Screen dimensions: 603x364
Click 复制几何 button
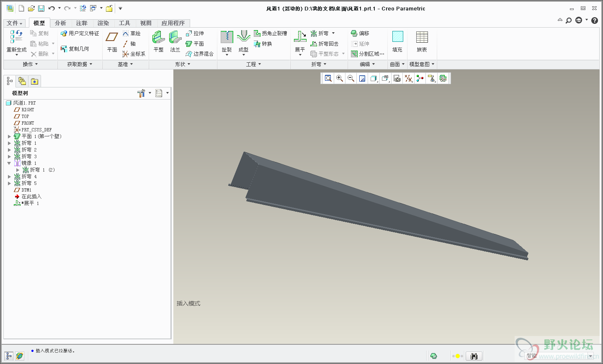coord(75,49)
